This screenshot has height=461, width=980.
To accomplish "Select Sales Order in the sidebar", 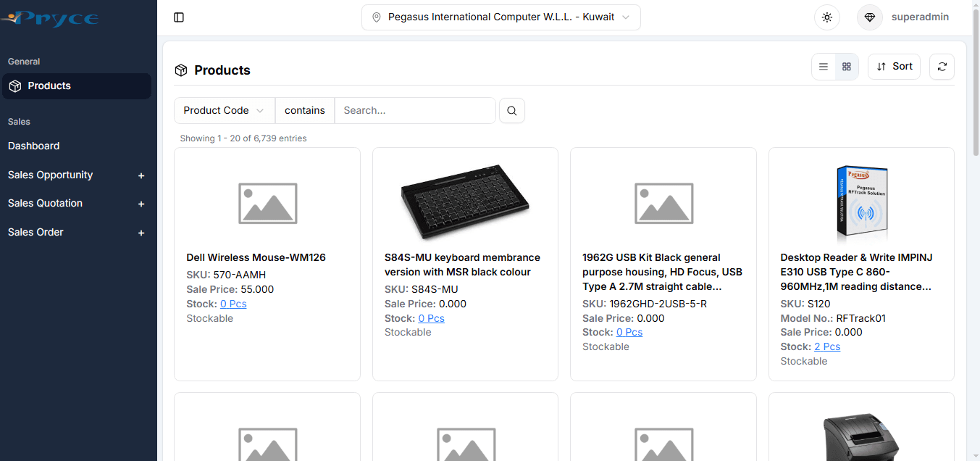I will point(35,232).
